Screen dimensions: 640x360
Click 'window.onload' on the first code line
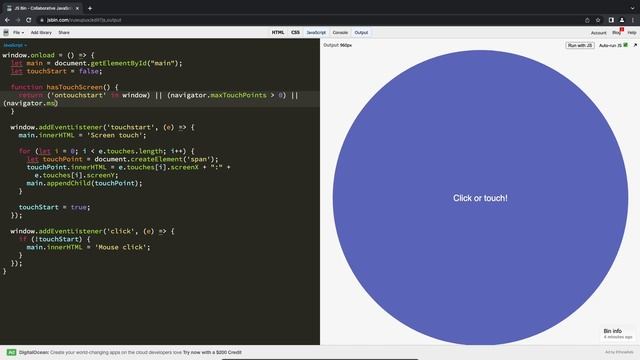pyautogui.click(x=29, y=55)
